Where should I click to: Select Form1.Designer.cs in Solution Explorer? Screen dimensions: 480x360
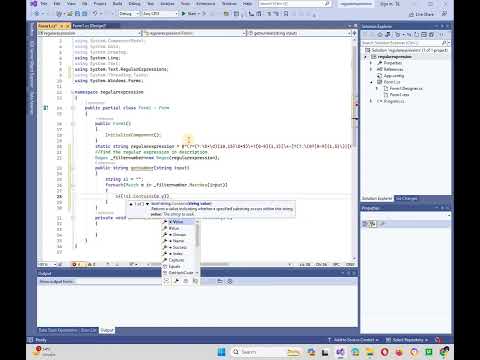coord(403,88)
